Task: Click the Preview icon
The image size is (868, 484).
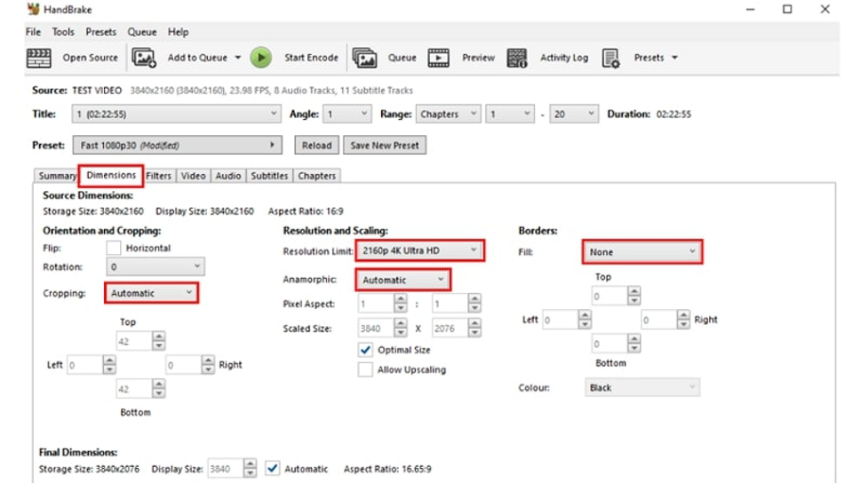Action: point(439,58)
